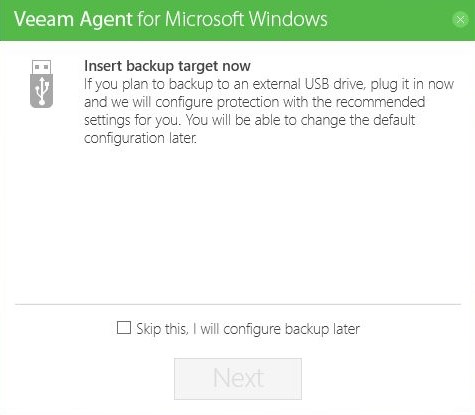Close the Veeam Agent setup window
Image resolution: width=475 pixels, height=415 pixels.
(x=461, y=20)
